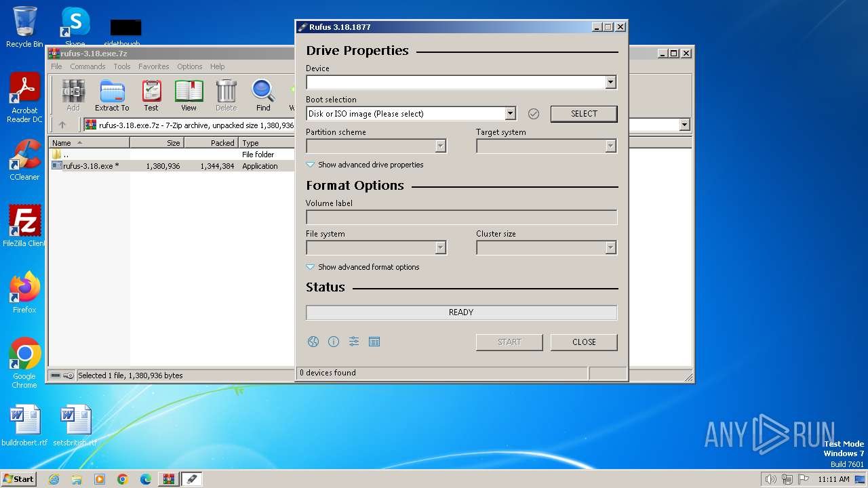Image resolution: width=868 pixels, height=488 pixels.
Task: Show the Rufus log icon
Action: click(x=374, y=342)
